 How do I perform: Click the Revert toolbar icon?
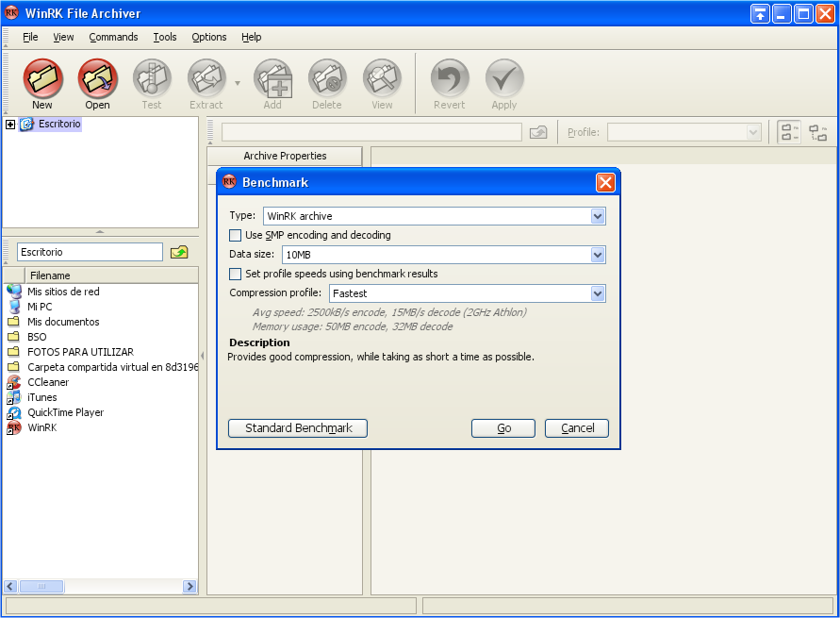tap(450, 79)
